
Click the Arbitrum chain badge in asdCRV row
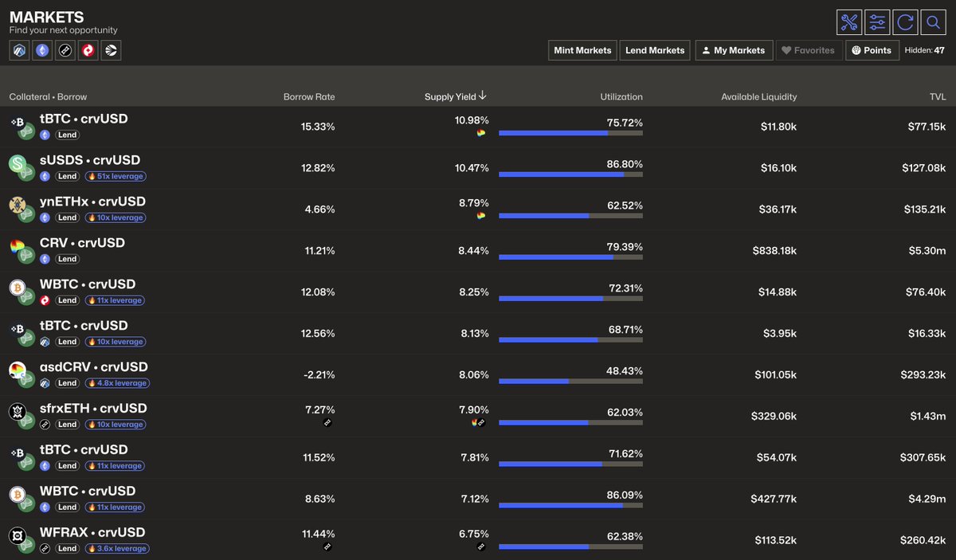(x=45, y=383)
